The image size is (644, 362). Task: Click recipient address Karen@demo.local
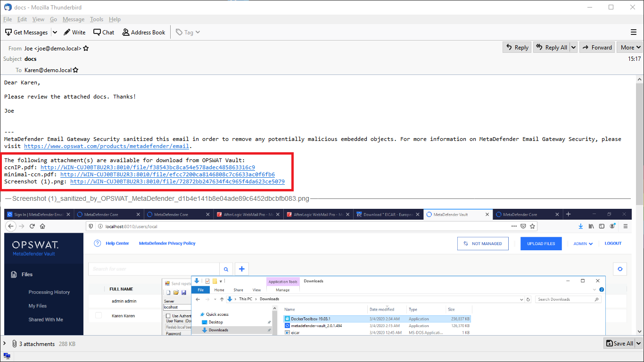[48, 70]
